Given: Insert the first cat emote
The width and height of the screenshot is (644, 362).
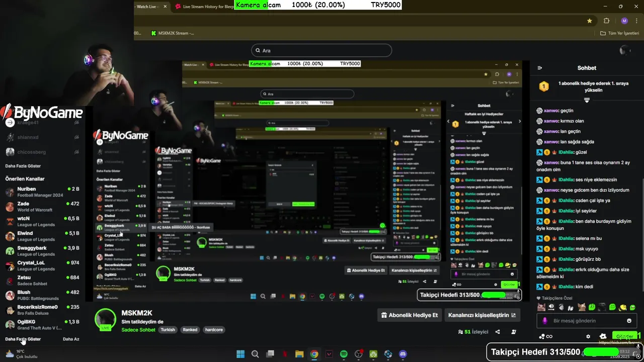Looking at the screenshot, I should tap(541, 307).
